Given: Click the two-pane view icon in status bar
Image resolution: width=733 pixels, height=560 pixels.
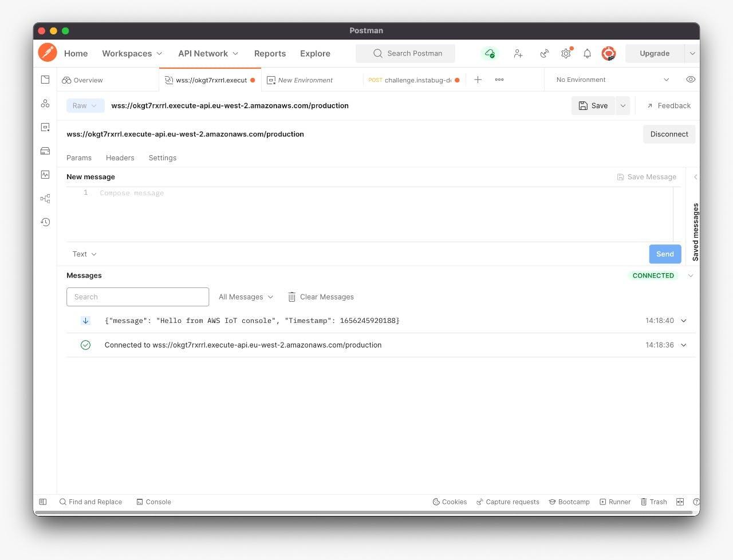Looking at the screenshot, I should pos(680,502).
